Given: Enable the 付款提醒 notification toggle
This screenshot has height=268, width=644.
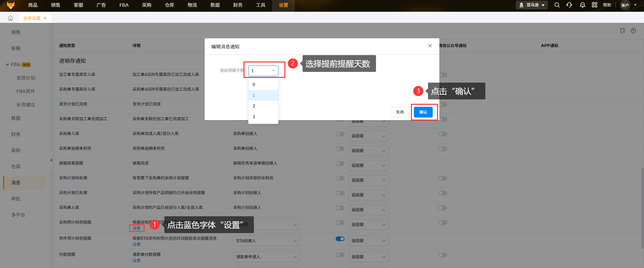Looking at the screenshot, I should (340, 255).
